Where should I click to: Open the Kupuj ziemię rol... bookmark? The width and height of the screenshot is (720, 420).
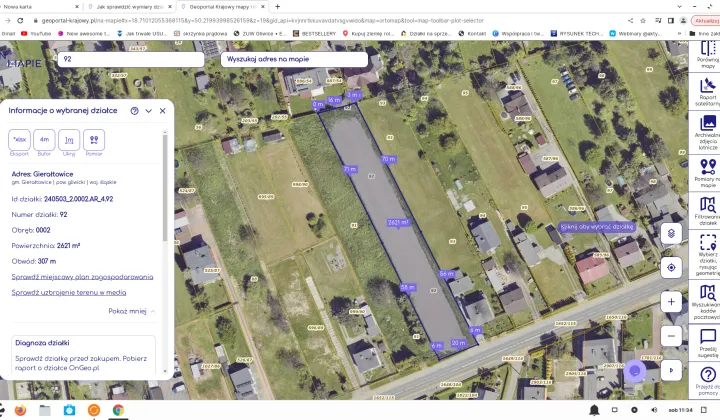(368, 34)
